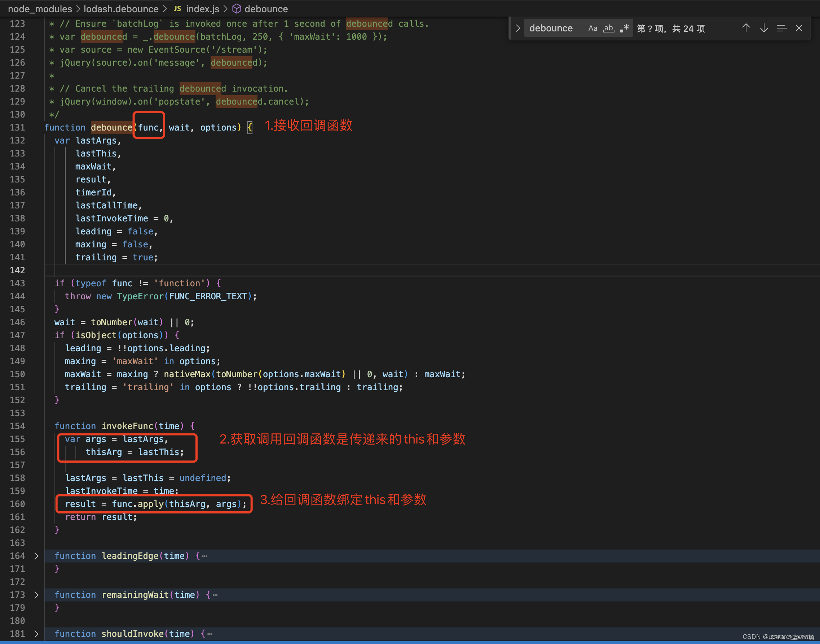The height and width of the screenshot is (644, 820).
Task: Toggle find in selection icon
Action: [x=781, y=28]
